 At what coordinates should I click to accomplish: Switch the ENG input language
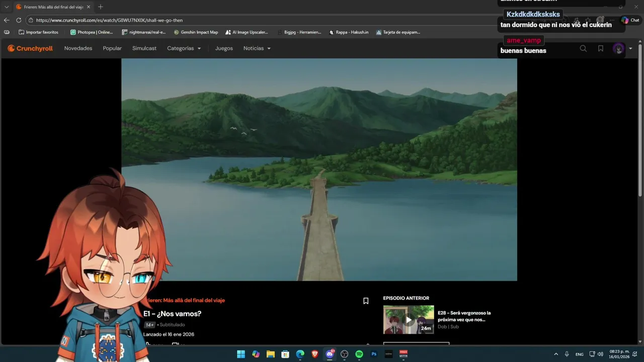point(580,354)
